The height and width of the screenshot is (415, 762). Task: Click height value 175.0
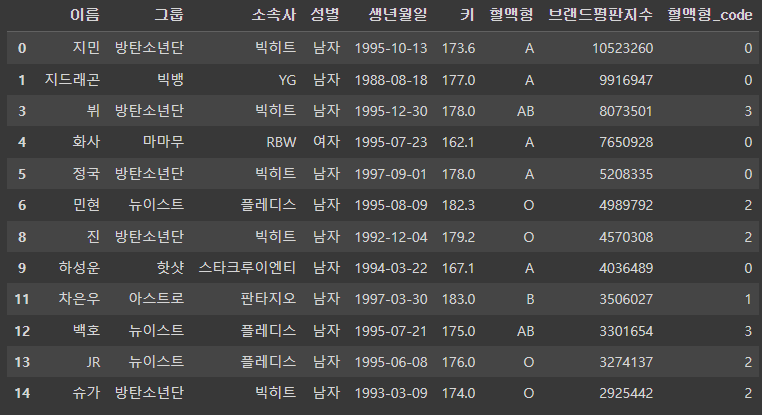coord(458,331)
